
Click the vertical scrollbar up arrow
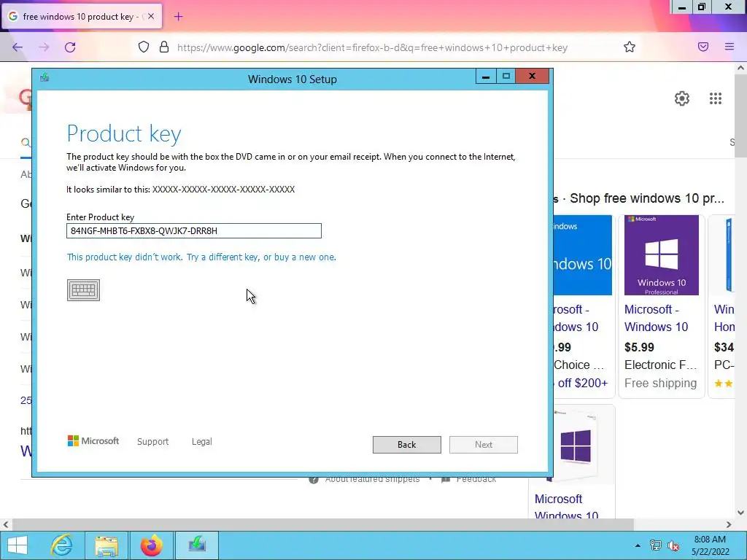(x=741, y=68)
